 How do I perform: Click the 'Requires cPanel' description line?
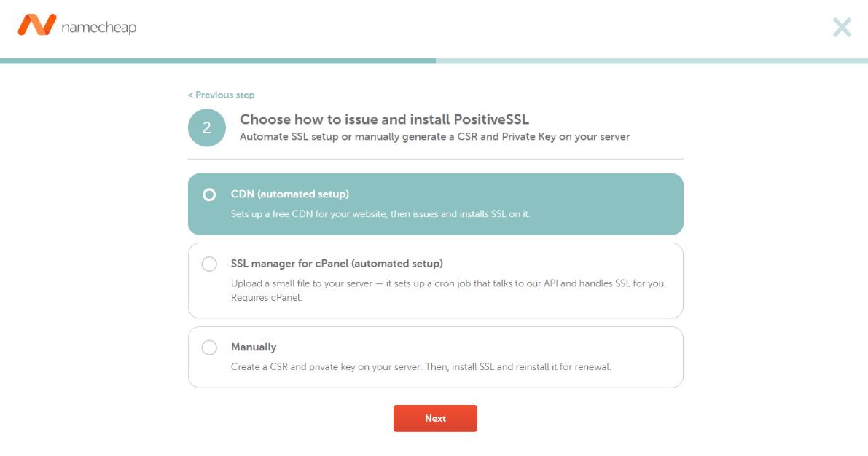click(266, 298)
